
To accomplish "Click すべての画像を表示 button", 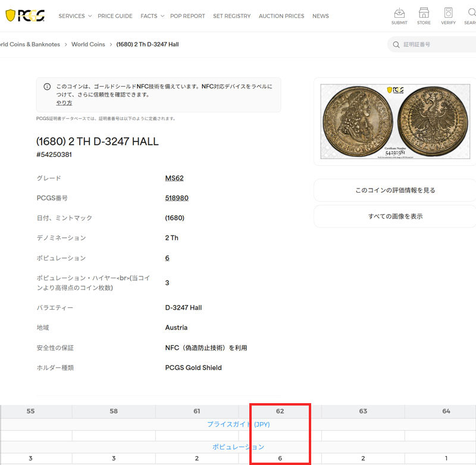I will pos(395,216).
